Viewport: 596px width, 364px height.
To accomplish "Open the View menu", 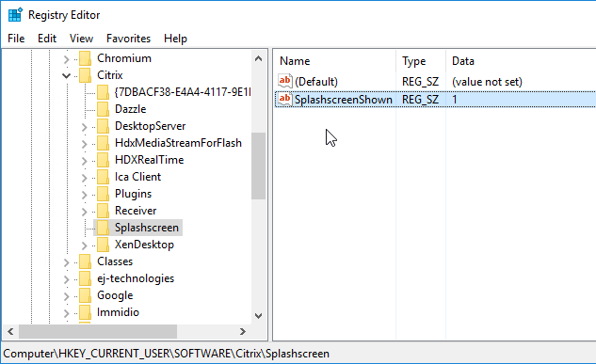I will tap(81, 39).
